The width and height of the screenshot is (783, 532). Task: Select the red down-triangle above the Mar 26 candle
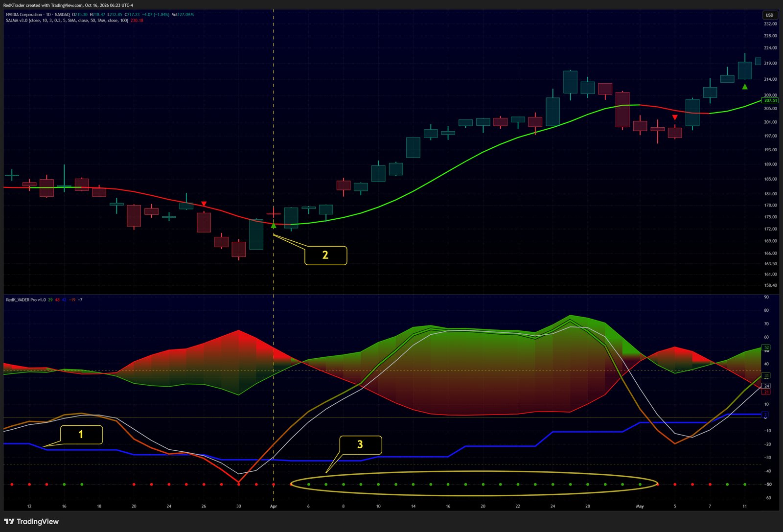[x=204, y=204]
